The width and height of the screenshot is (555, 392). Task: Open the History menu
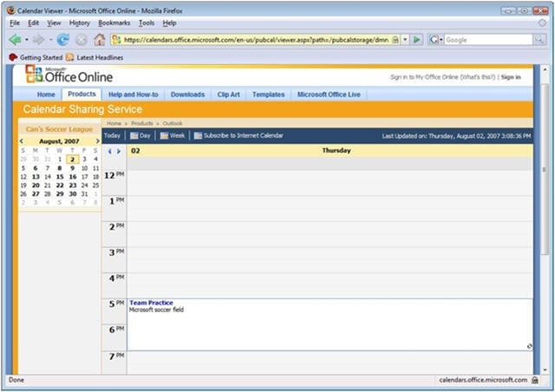pyautogui.click(x=79, y=23)
